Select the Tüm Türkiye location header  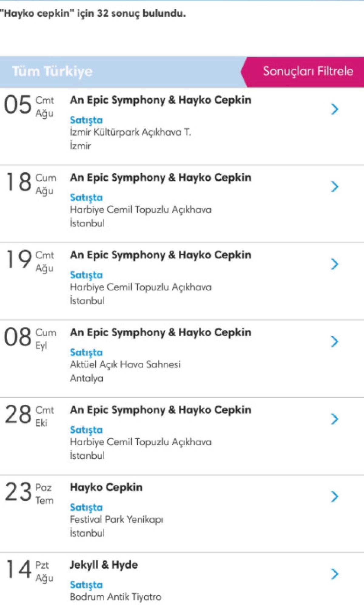(x=52, y=71)
